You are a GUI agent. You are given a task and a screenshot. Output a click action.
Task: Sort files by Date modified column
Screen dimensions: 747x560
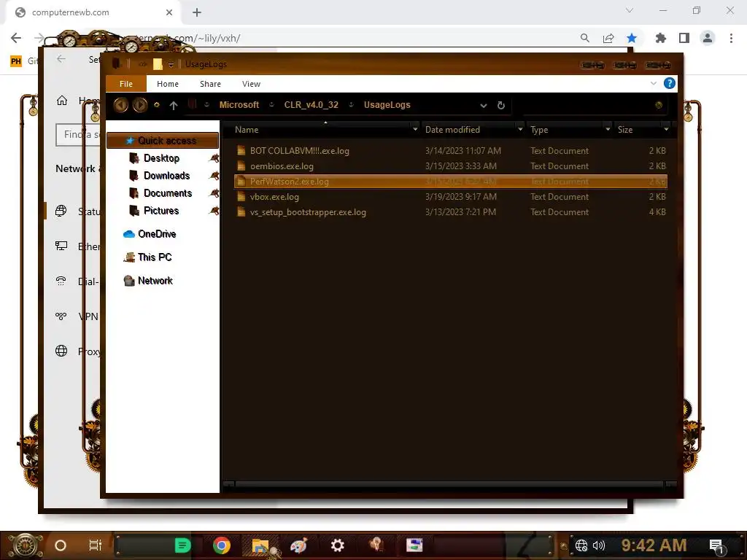click(x=452, y=130)
